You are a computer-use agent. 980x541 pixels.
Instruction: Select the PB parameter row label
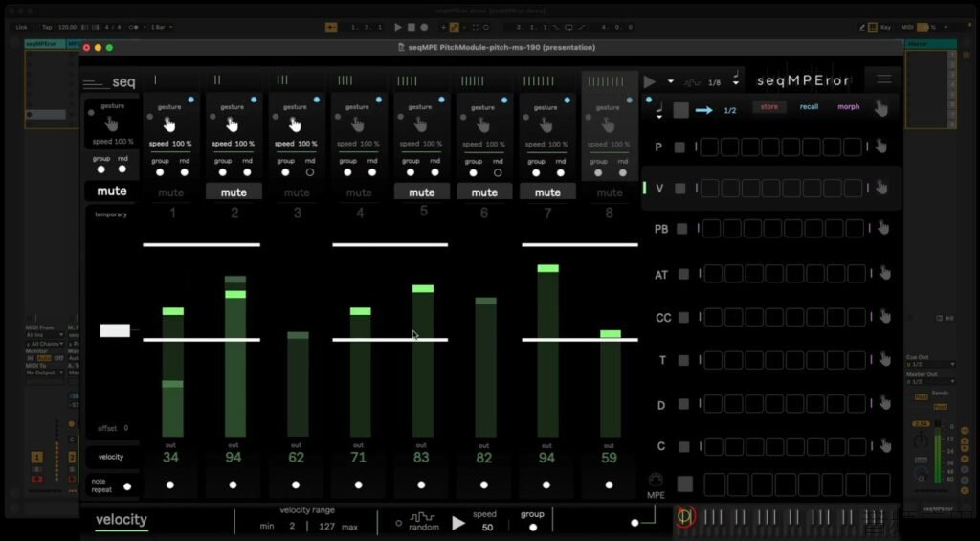(661, 230)
